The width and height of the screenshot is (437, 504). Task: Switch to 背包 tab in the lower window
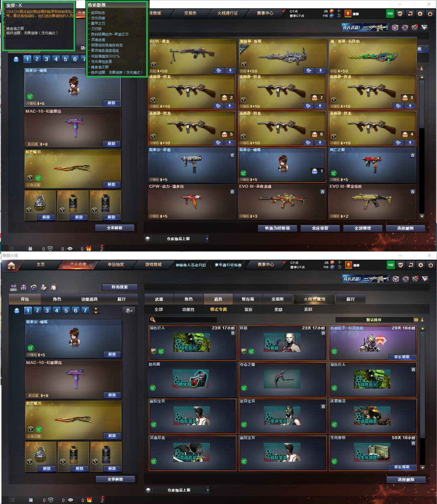coord(25,299)
